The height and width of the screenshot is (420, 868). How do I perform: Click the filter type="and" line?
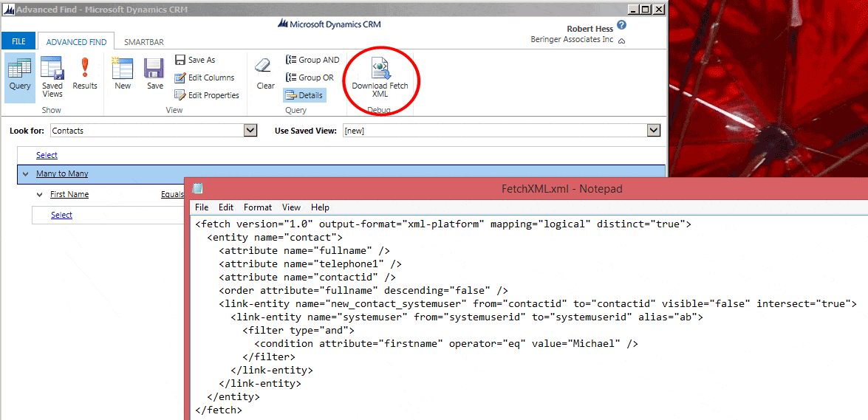(298, 331)
